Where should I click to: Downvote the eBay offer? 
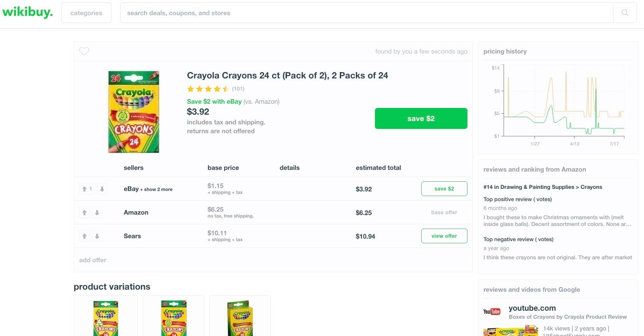click(x=102, y=189)
